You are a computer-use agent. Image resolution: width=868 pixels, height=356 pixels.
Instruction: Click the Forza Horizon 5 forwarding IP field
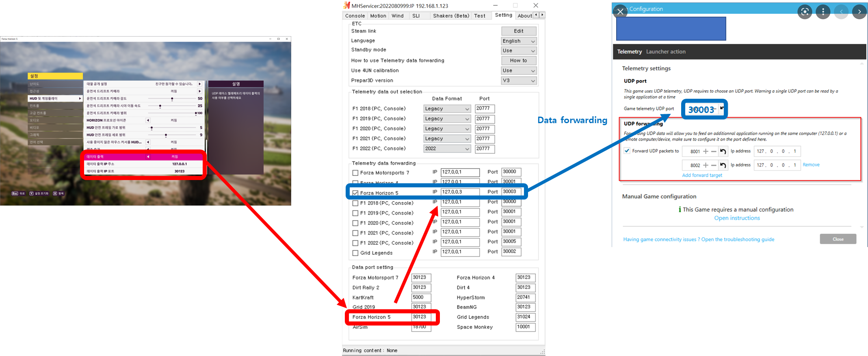(x=460, y=192)
